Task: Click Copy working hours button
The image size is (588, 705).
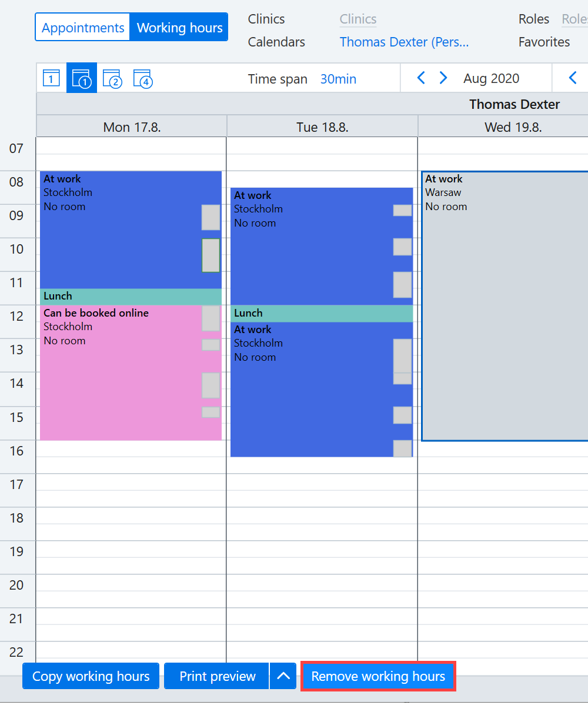Action: [91, 676]
